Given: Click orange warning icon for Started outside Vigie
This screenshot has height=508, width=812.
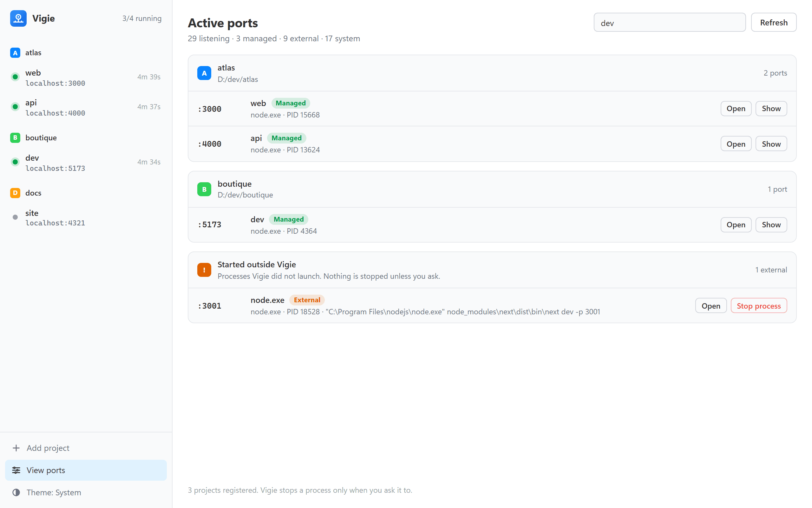Looking at the screenshot, I should point(204,270).
